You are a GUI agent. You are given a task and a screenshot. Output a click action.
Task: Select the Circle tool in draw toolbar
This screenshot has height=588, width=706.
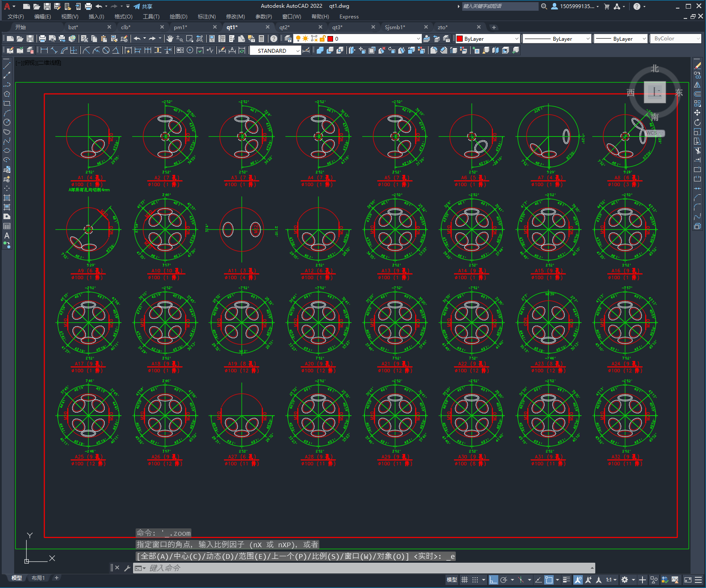tap(7, 122)
